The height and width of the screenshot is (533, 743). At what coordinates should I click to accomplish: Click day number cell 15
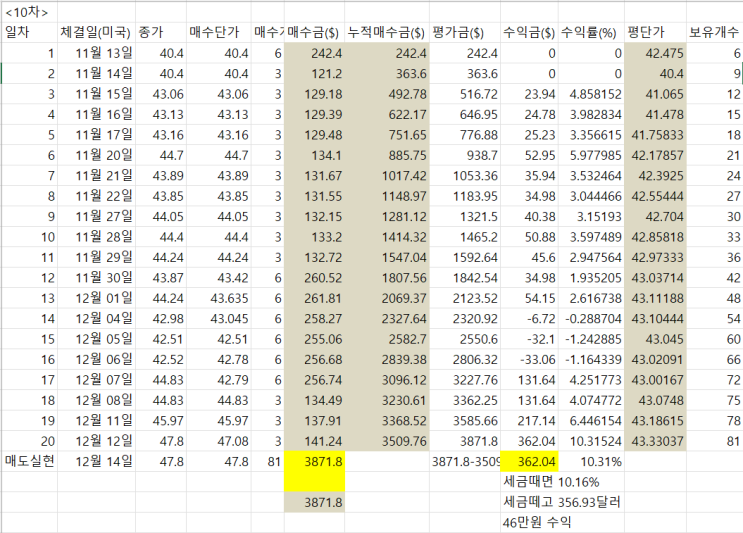pyautogui.click(x=29, y=339)
